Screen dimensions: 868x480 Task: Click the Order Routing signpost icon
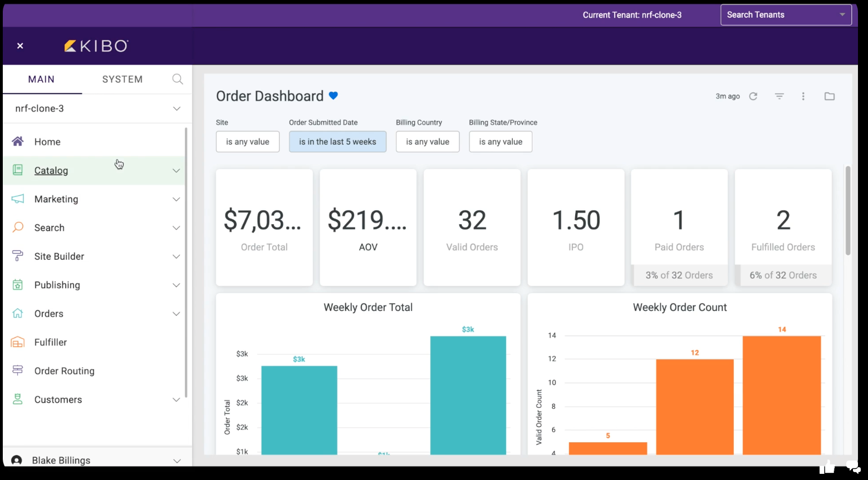(18, 370)
